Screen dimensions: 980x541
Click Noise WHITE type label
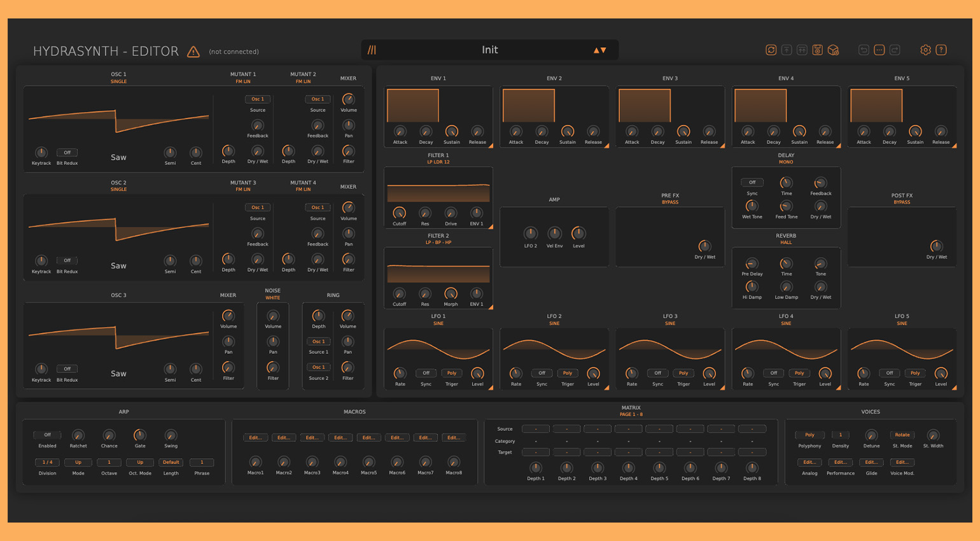[272, 298]
